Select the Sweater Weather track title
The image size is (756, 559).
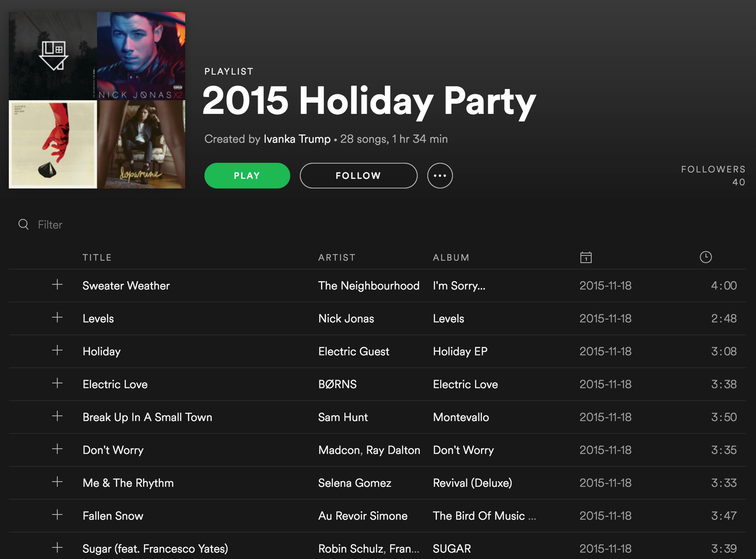(x=126, y=286)
